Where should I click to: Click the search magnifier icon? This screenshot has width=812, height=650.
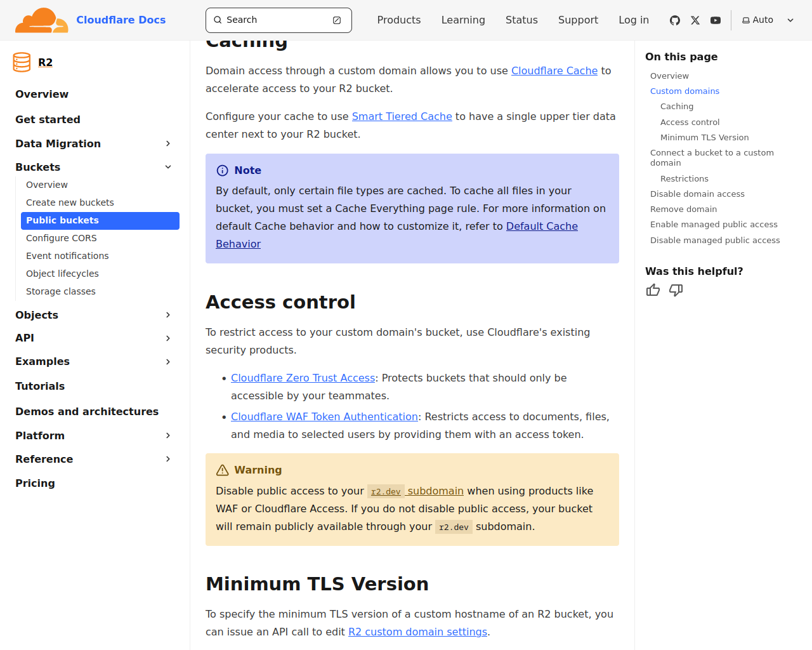[x=218, y=20]
